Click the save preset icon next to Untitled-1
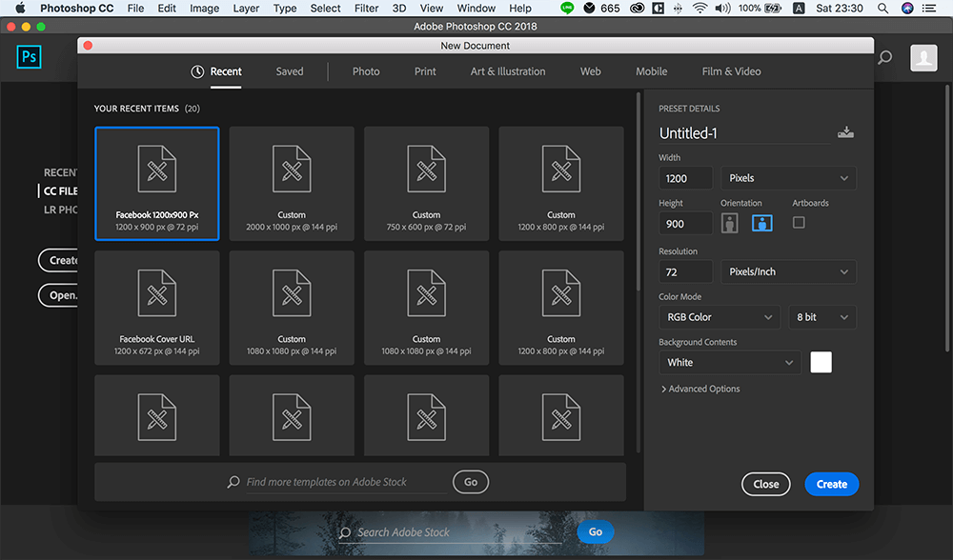This screenshot has height=560, width=953. pos(845,132)
